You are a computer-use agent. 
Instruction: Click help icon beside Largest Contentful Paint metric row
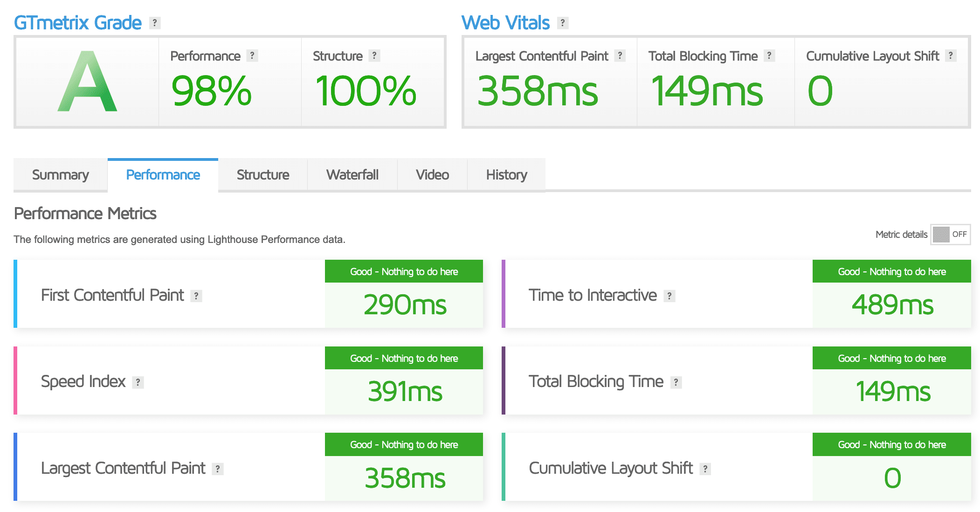coord(218,469)
